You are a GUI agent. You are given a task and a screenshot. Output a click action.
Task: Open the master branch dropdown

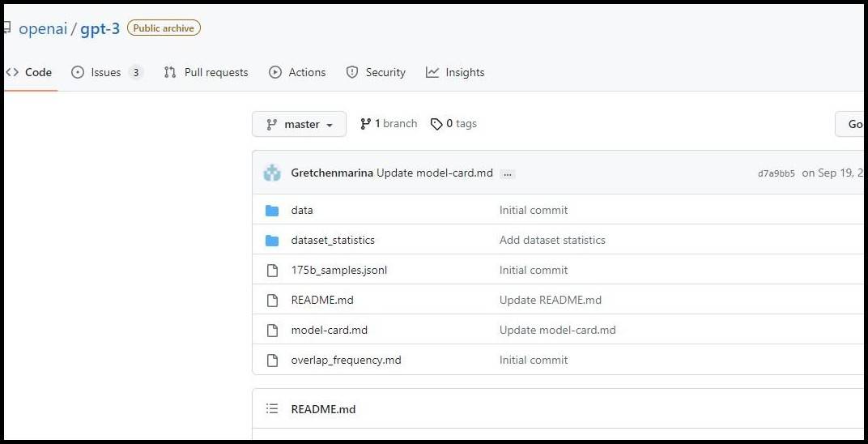coord(299,124)
